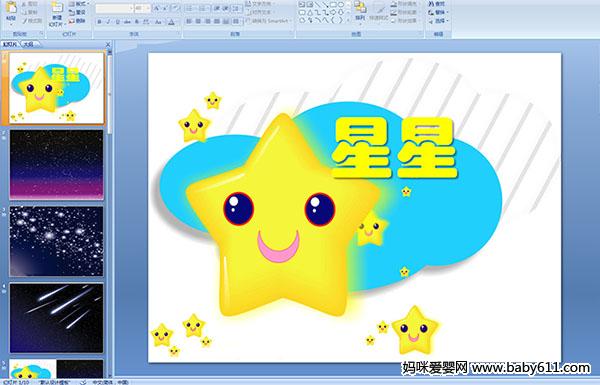The image size is (600, 385).
Task: Click the font color icon
Action: pyautogui.click(x=171, y=22)
